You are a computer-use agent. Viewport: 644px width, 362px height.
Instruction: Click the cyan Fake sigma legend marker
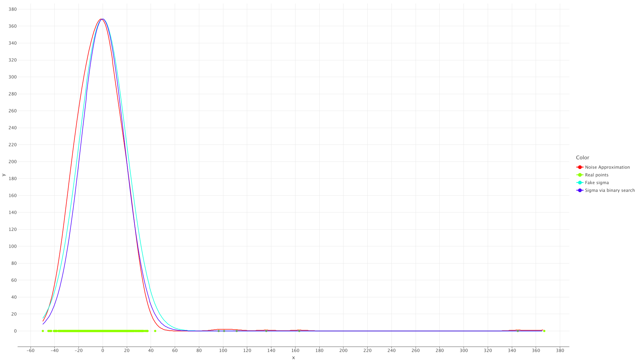(580, 183)
